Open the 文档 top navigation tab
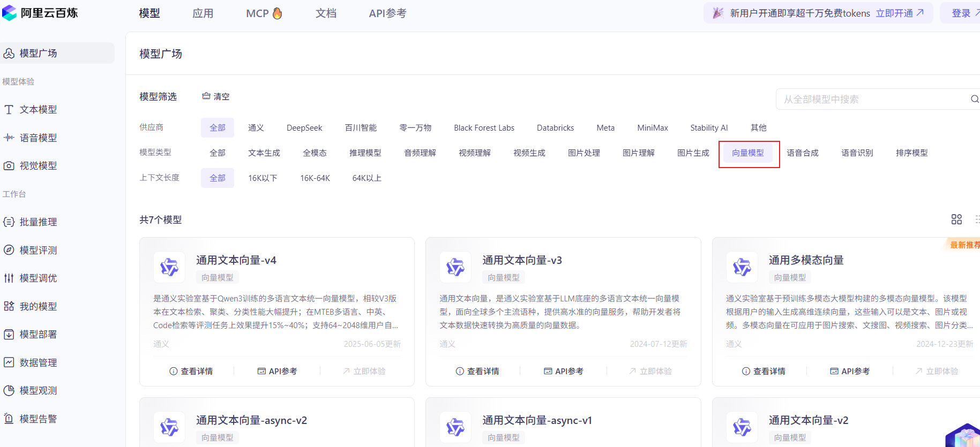Image resolution: width=980 pixels, height=447 pixels. pos(326,13)
